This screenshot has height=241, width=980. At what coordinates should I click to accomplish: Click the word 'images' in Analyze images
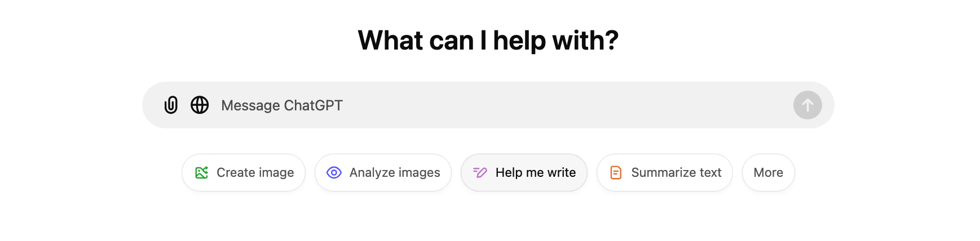[x=418, y=173]
